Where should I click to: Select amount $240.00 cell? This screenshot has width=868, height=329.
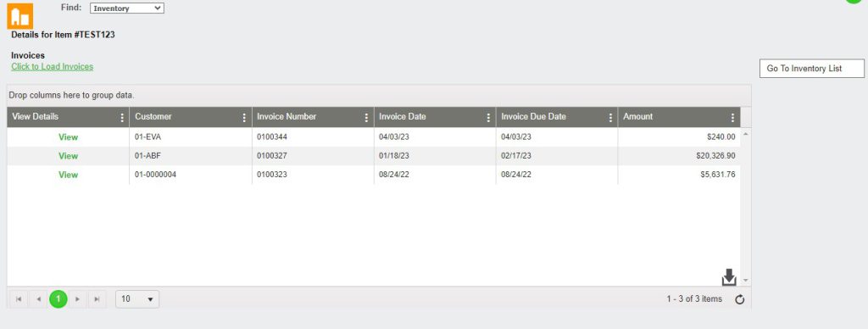(x=679, y=137)
